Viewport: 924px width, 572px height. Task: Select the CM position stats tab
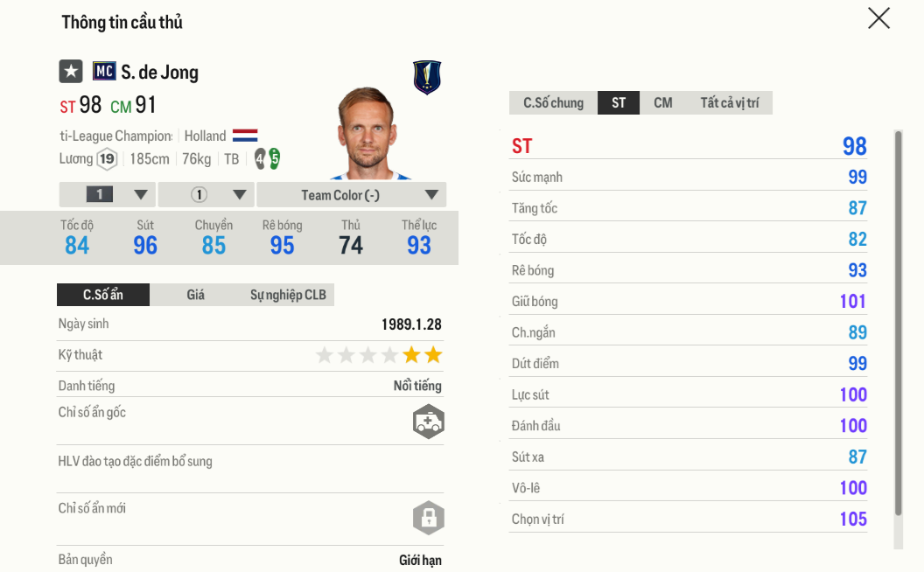(663, 103)
